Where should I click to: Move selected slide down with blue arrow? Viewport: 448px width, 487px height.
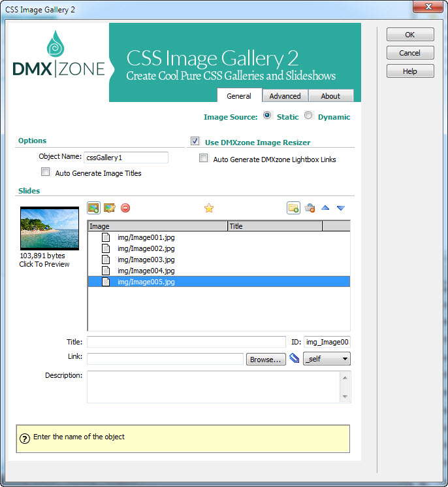click(341, 208)
